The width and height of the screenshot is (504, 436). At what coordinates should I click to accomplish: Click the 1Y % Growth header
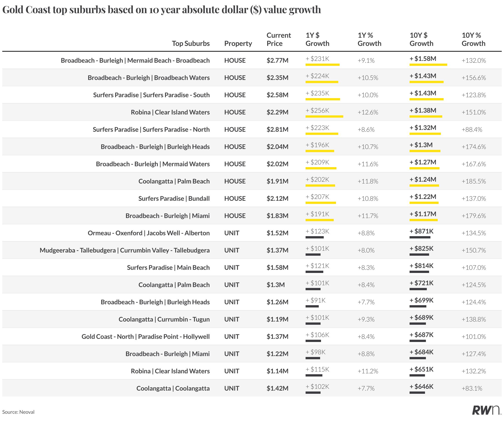point(369,39)
